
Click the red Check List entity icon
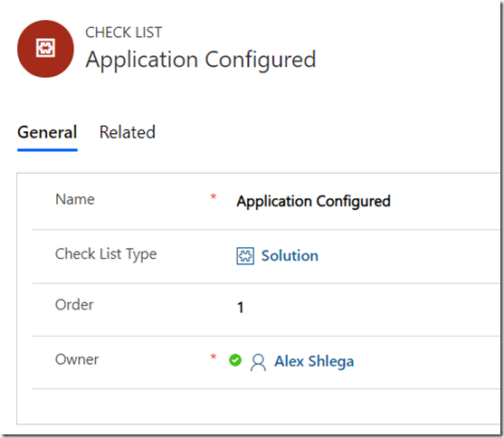pos(45,49)
